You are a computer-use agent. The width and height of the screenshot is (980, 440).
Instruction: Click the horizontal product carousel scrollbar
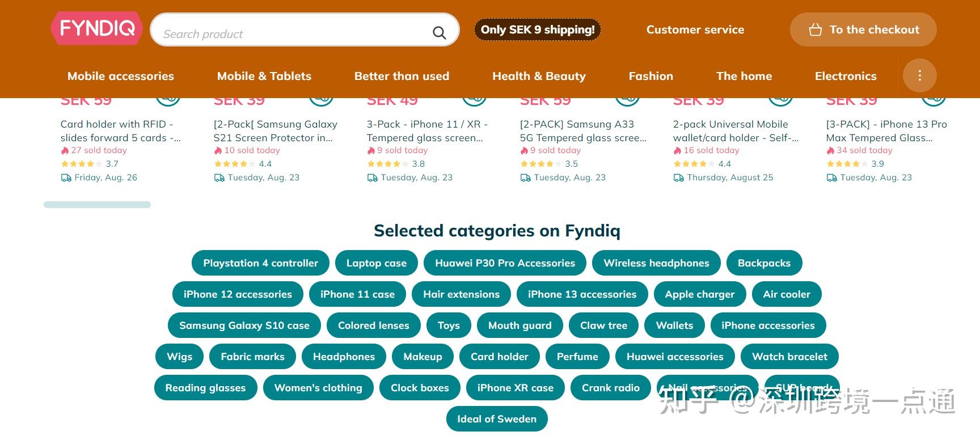click(97, 205)
